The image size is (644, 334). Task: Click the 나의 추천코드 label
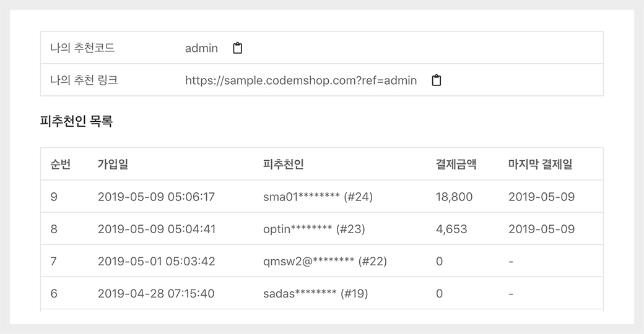(x=82, y=48)
